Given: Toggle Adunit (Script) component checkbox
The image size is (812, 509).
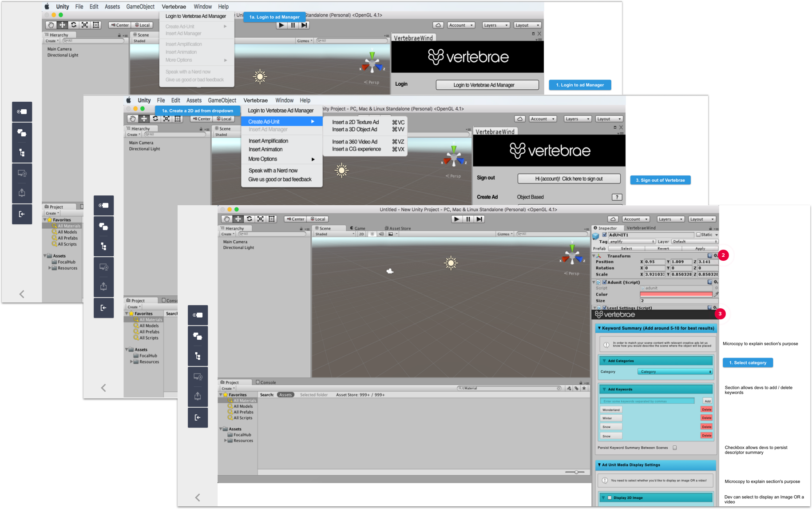Looking at the screenshot, I should (x=604, y=282).
